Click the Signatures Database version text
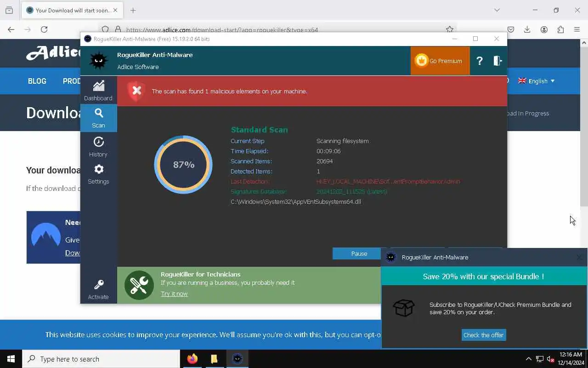 click(x=351, y=191)
